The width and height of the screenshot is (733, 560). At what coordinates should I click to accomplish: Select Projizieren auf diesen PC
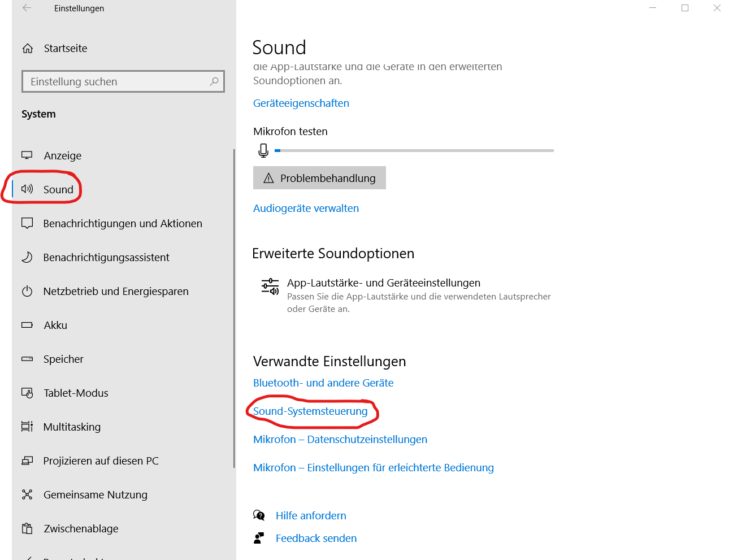[101, 461]
